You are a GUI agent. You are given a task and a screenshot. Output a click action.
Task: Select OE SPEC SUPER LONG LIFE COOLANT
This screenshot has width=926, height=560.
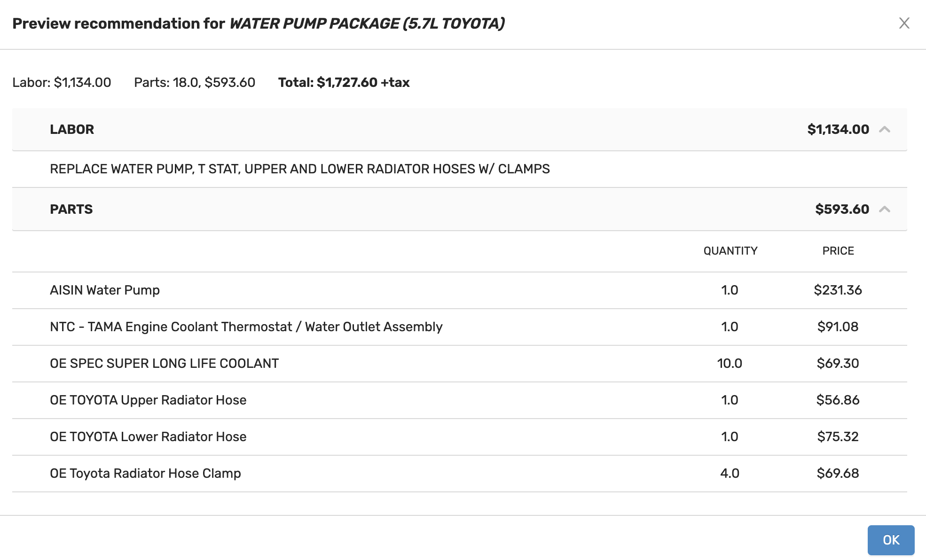[x=164, y=364]
